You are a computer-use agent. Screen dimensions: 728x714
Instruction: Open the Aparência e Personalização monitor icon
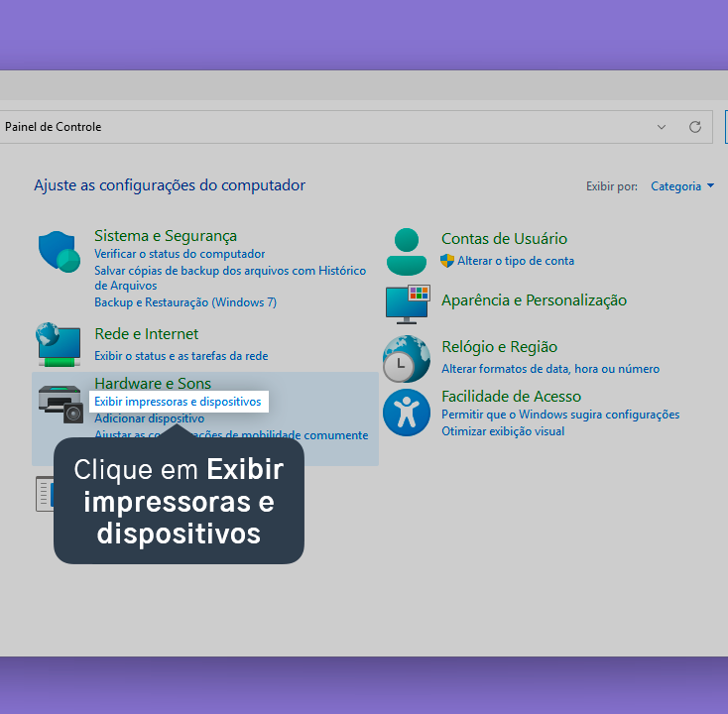(x=408, y=304)
